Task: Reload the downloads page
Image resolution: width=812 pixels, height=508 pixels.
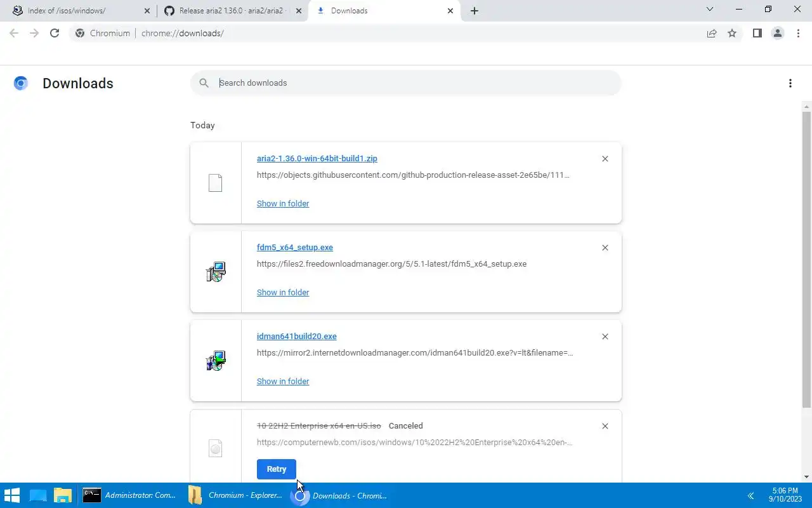Action: (x=55, y=33)
